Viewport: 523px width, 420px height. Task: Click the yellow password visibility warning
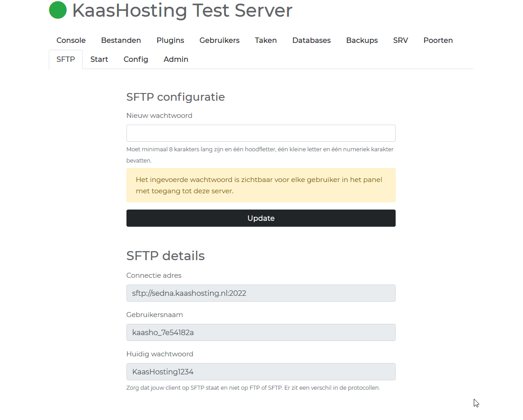(261, 185)
